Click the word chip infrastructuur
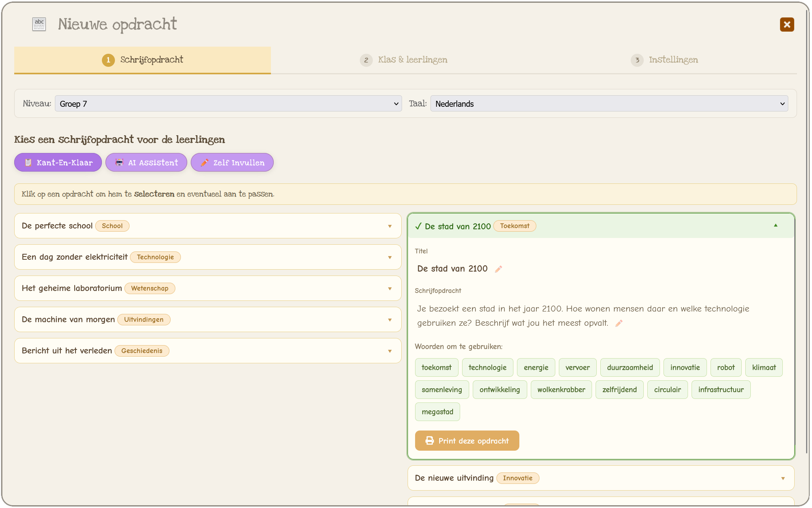Image resolution: width=812 pixels, height=508 pixels. [721, 390]
